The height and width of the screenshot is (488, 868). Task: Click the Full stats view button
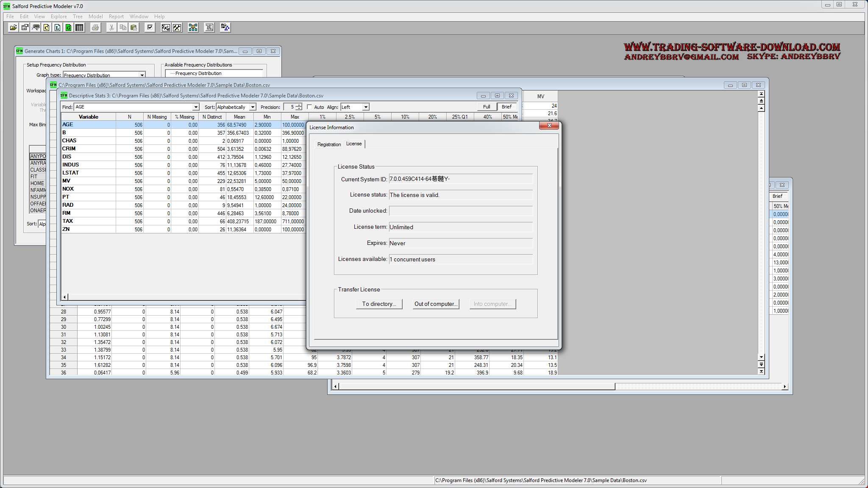click(486, 107)
